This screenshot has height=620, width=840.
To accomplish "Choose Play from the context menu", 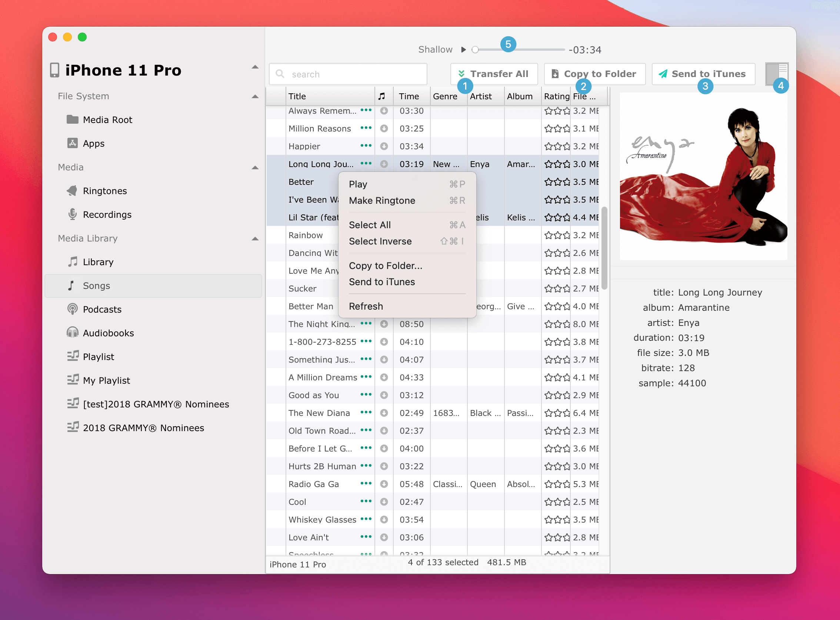I will tap(407, 184).
